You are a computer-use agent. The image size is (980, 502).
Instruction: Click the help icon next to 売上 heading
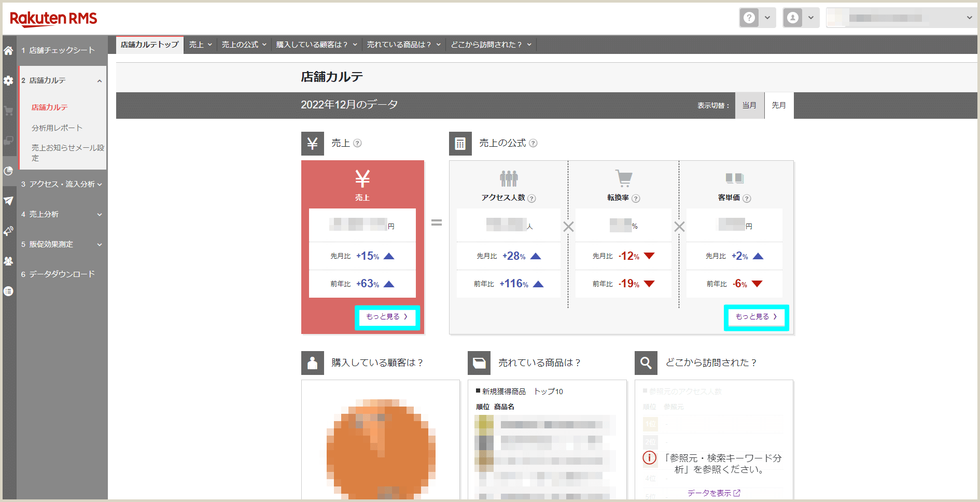click(x=357, y=143)
